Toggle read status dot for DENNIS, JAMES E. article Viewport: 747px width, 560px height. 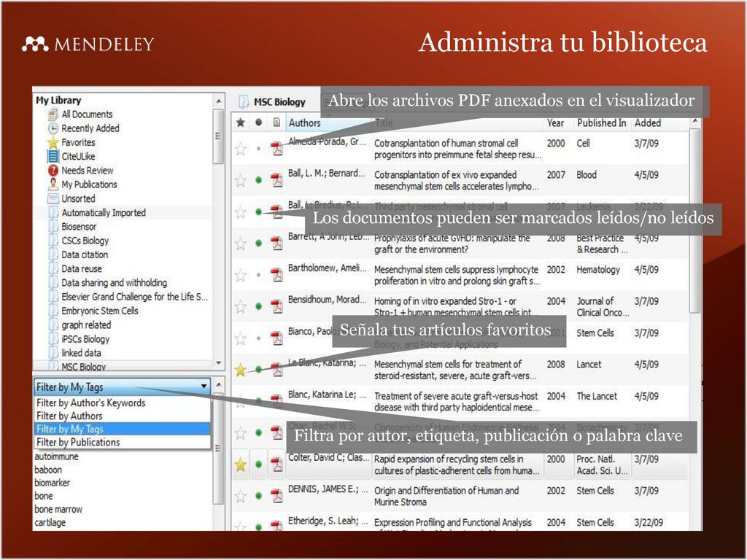[x=258, y=496]
